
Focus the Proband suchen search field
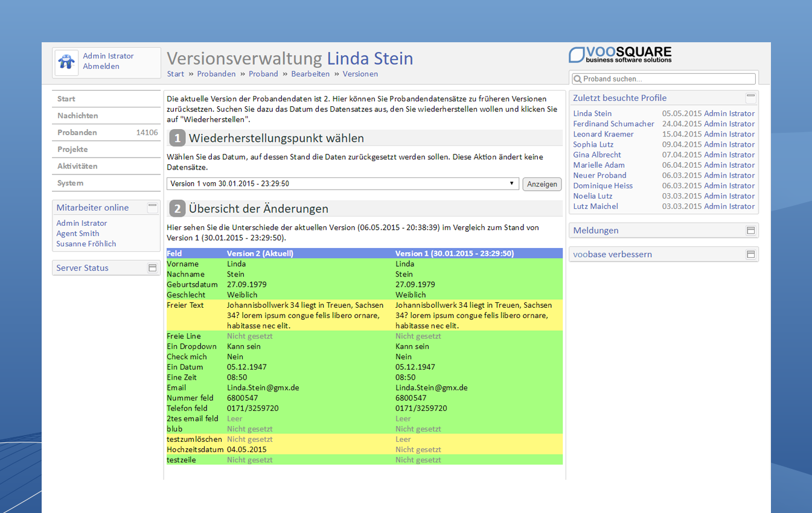coord(663,79)
